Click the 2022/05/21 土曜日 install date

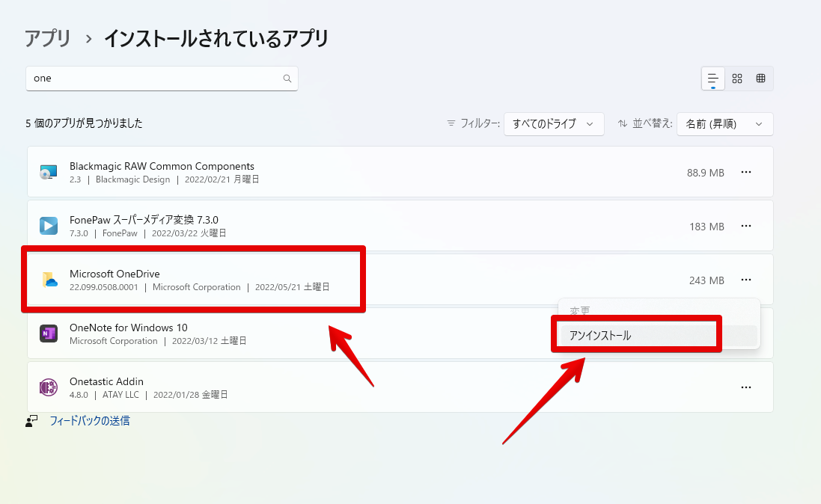[292, 287]
